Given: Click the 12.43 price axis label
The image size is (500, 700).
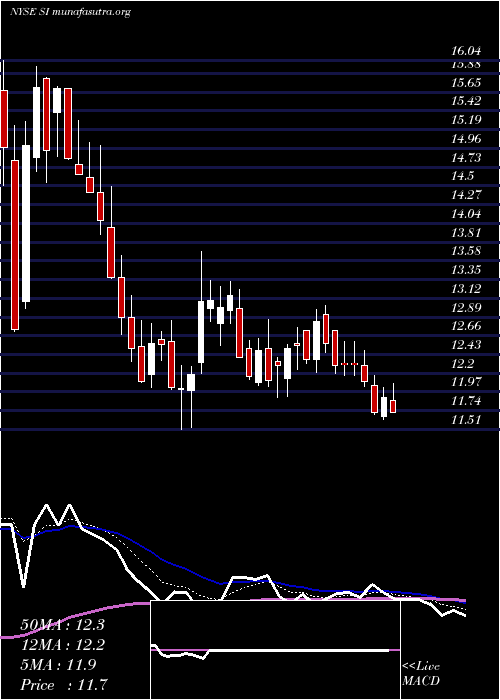Looking at the screenshot, I should point(466,345).
